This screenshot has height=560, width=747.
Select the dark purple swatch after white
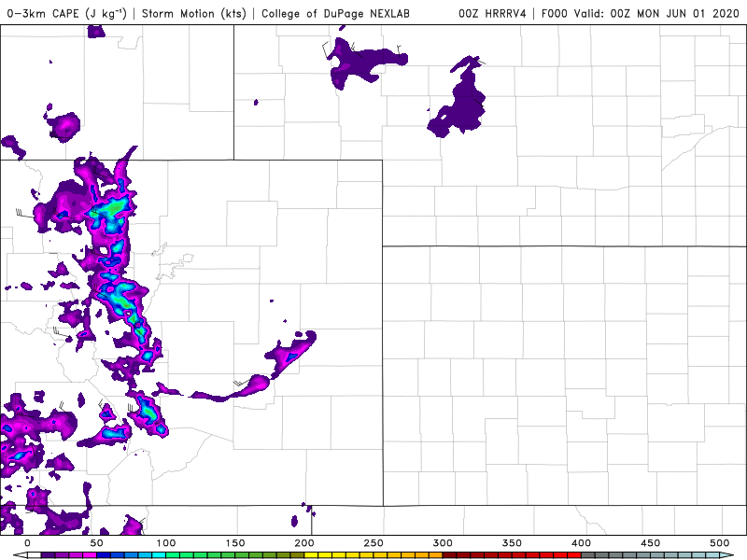click(48, 555)
